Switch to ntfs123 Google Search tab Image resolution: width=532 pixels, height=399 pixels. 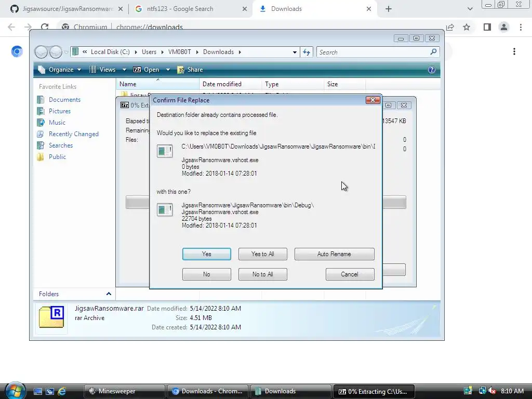[190, 9]
